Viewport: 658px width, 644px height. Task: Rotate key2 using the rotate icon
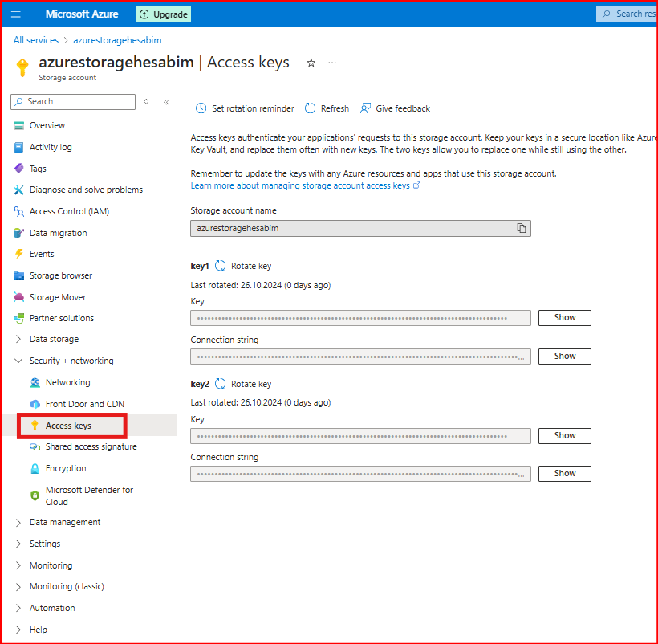pyautogui.click(x=221, y=384)
